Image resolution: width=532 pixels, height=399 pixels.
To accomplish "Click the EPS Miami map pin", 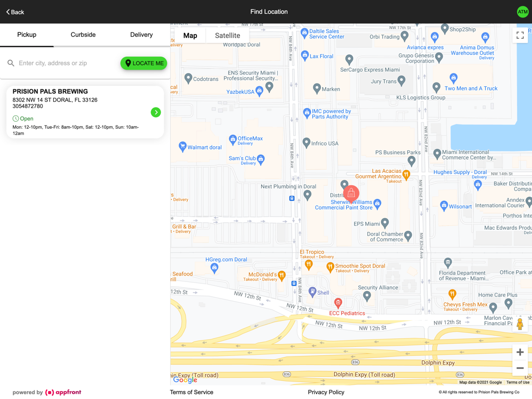I will tap(385, 223).
